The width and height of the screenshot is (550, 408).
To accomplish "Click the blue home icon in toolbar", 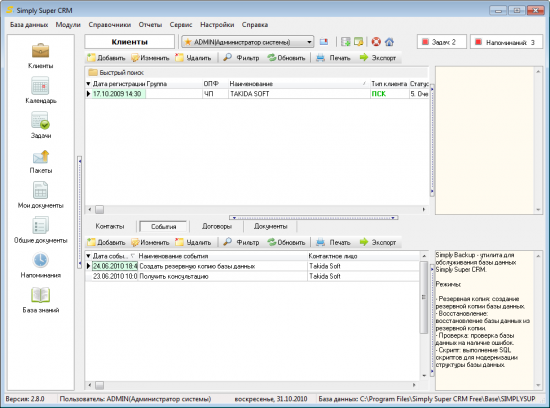I will (x=389, y=42).
